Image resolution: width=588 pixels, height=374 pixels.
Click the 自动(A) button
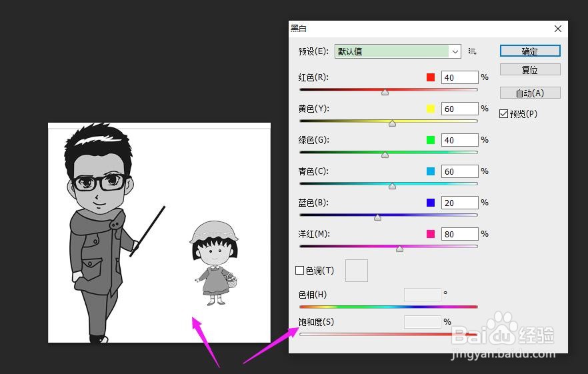(530, 93)
